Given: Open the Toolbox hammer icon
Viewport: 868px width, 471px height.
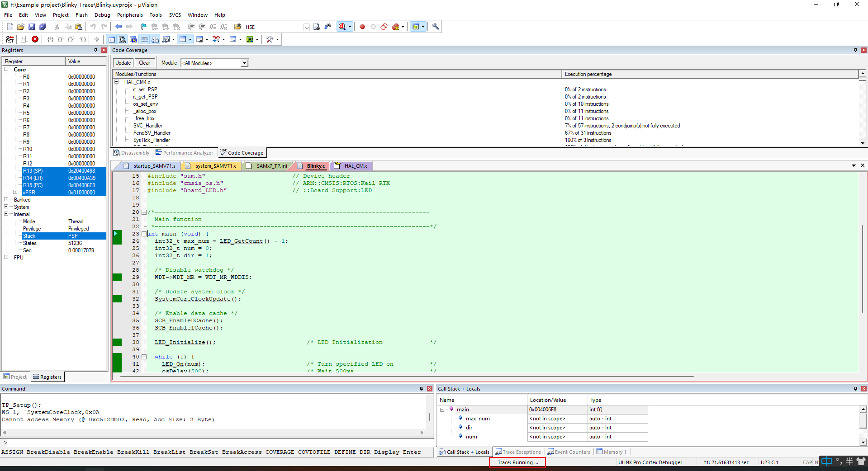Looking at the screenshot, I should (x=270, y=39).
